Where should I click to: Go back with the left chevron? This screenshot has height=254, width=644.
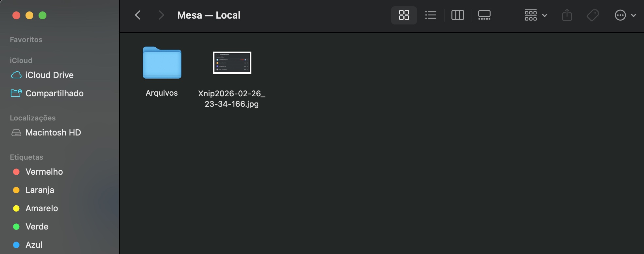(x=138, y=15)
